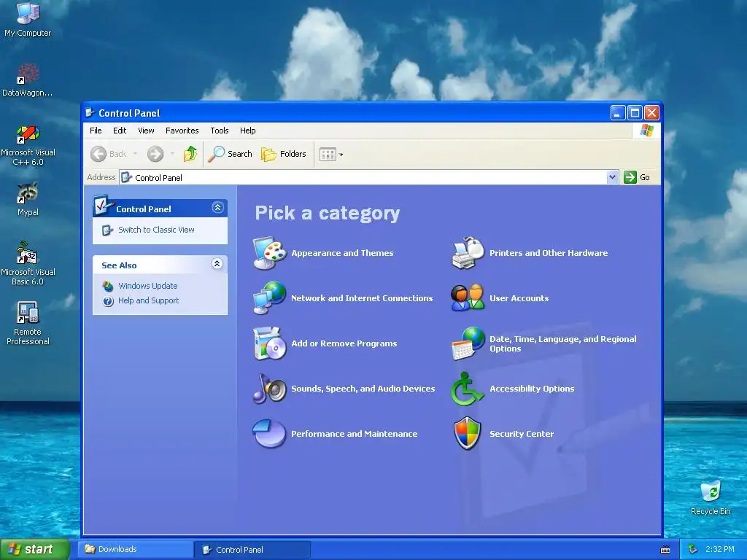Click the Appearance and Themes text link
This screenshot has width=747, height=560.
click(342, 253)
